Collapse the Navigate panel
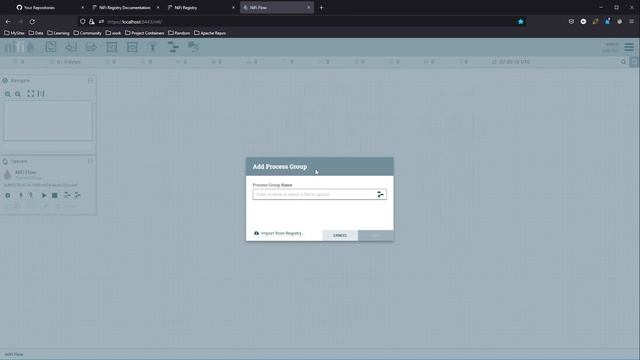 coord(91,80)
